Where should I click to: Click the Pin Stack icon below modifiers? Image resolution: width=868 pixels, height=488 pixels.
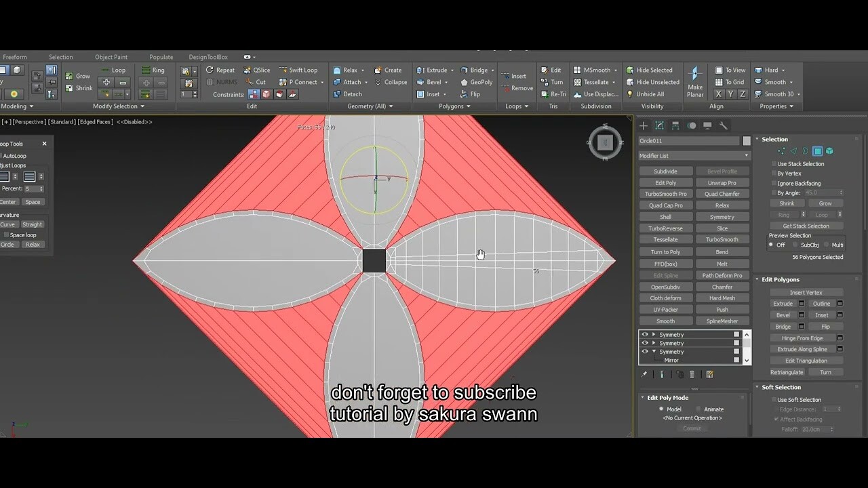[645, 374]
